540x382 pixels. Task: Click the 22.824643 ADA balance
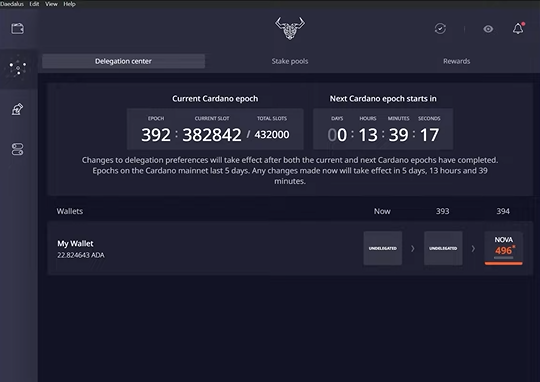click(x=81, y=255)
